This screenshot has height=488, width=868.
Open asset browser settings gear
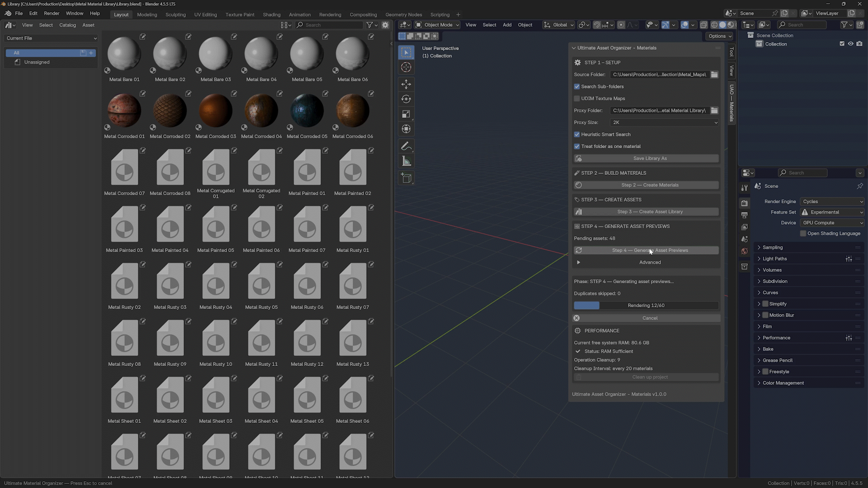pos(385,25)
